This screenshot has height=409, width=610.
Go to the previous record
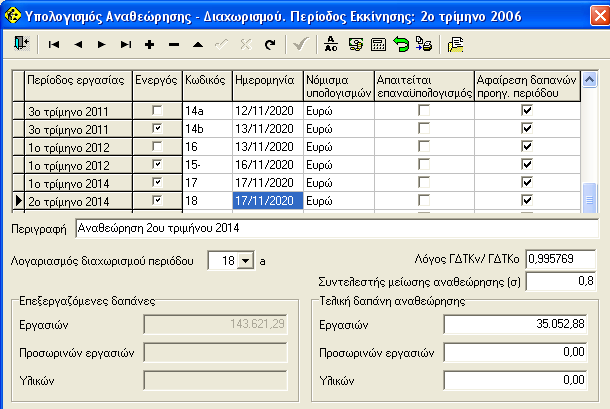78,44
